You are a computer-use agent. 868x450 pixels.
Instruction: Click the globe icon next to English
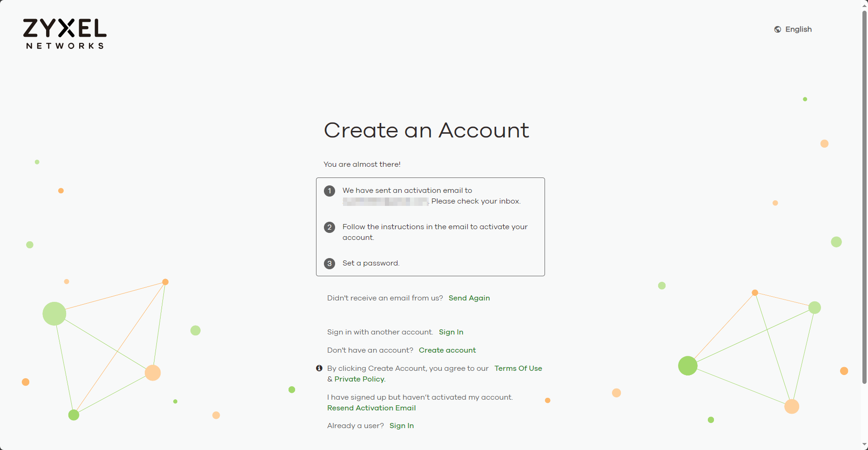point(778,29)
